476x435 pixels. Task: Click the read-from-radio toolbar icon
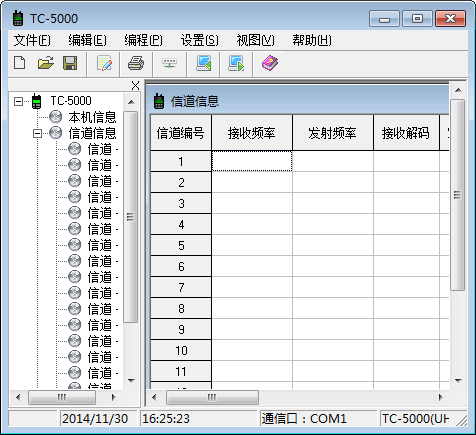(203, 63)
